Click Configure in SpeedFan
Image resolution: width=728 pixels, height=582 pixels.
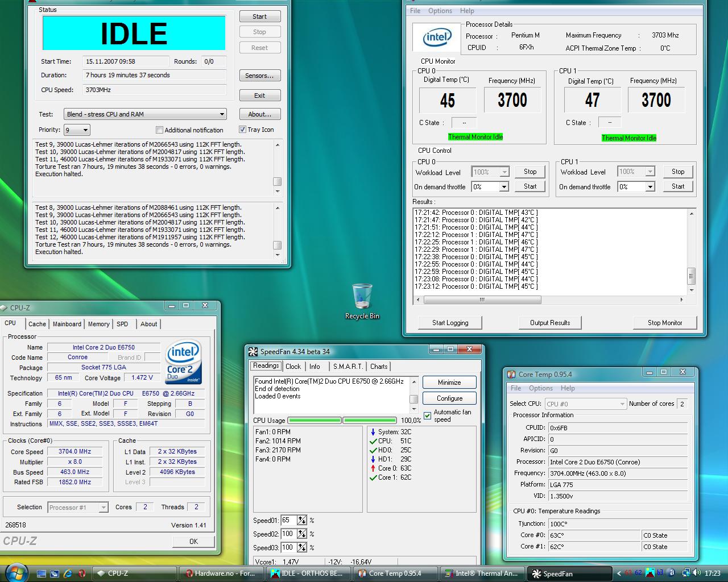[449, 398]
